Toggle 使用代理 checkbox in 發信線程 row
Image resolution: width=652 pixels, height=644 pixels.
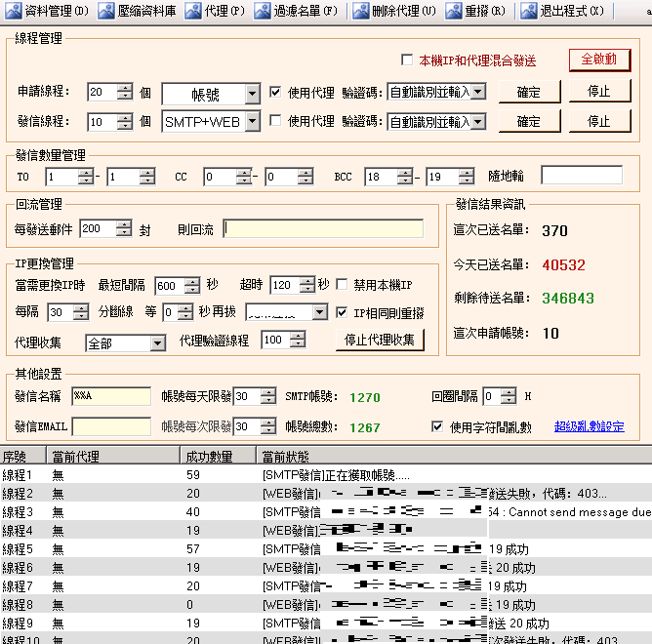275,121
